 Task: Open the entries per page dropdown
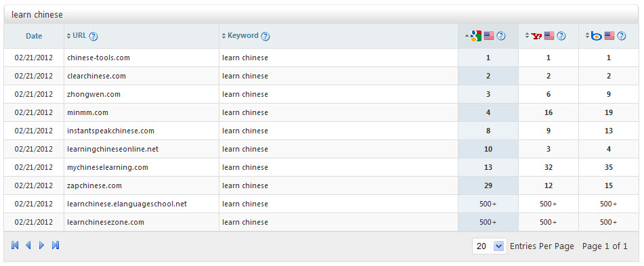489,246
